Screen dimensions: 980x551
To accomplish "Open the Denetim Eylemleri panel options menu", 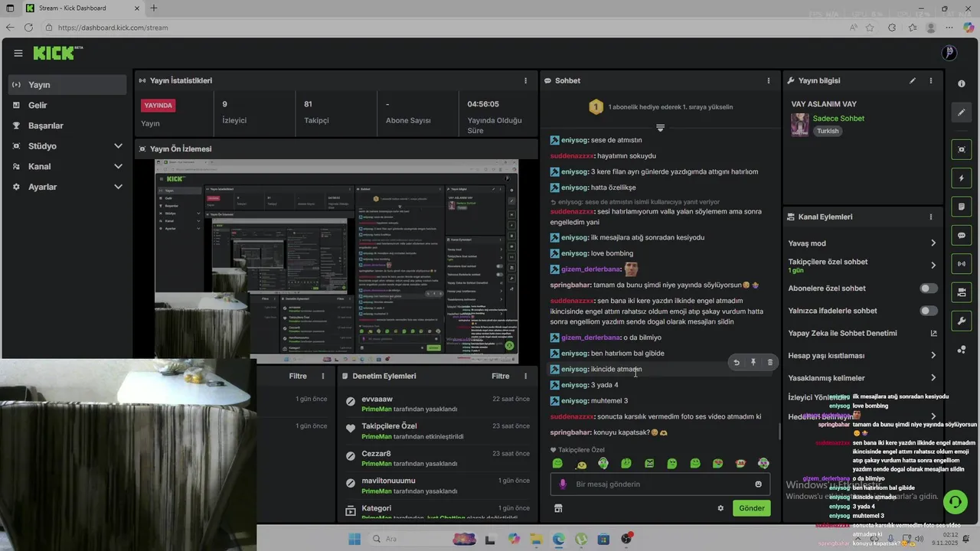I will click(x=525, y=376).
